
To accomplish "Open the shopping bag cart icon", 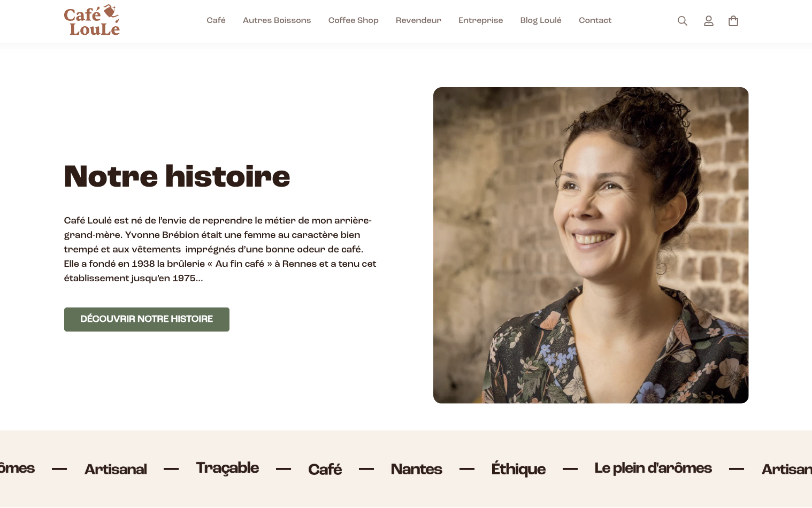I will 733,21.
